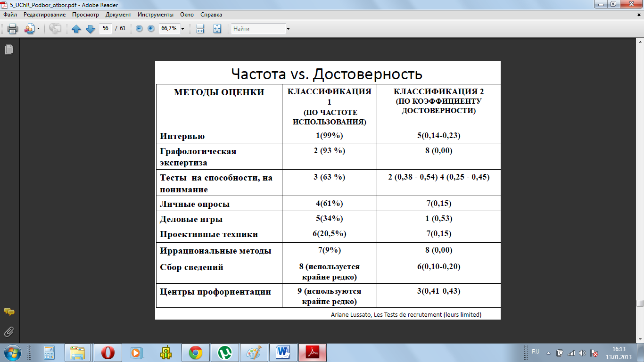Image resolution: width=644 pixels, height=362 pixels.
Task: Open Opera browser from the taskbar
Action: click(x=107, y=353)
